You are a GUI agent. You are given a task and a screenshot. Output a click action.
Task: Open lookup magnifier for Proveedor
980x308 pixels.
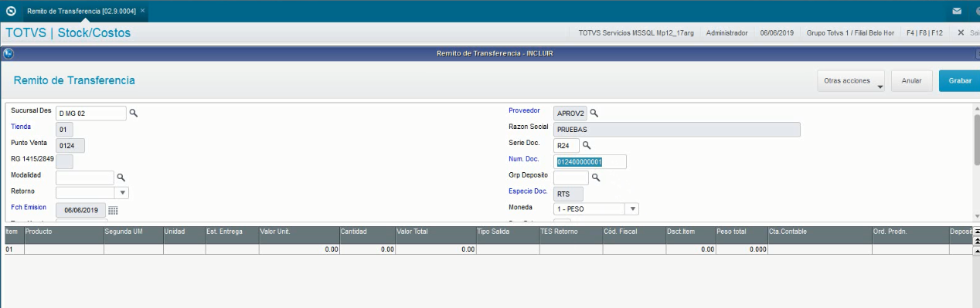594,113
